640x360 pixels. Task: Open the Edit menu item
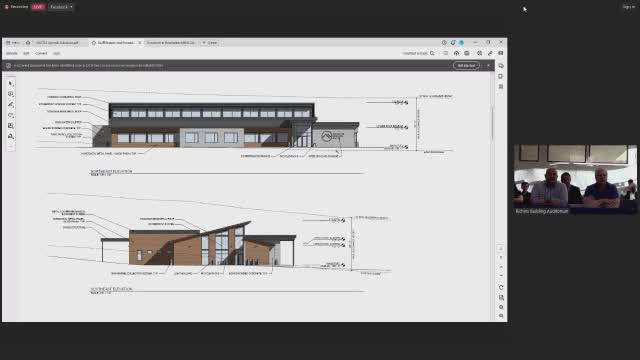point(26,53)
